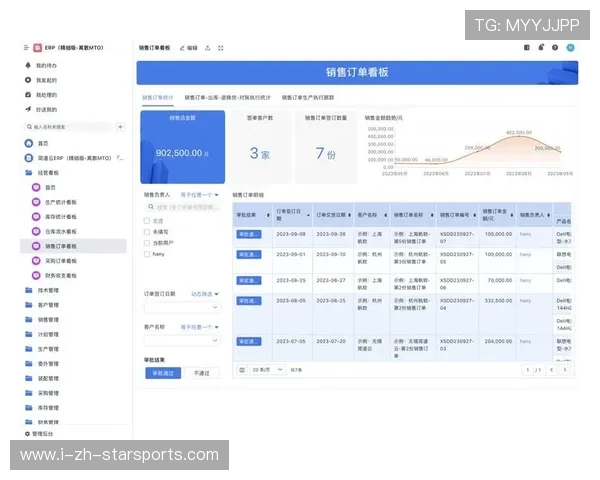This screenshot has height=480, width=600.
Task: Open the 20 条/页 page size dropdown
Action: pos(267,370)
